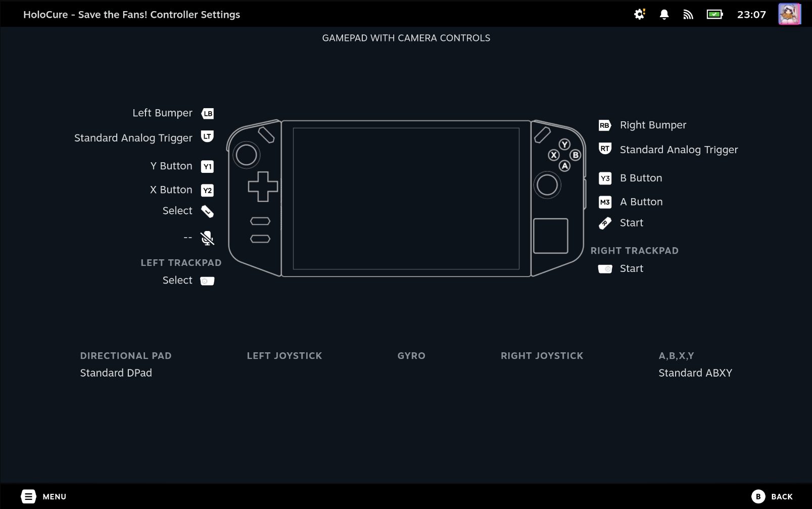
Task: Click the A face button on diagram
Action: click(564, 166)
